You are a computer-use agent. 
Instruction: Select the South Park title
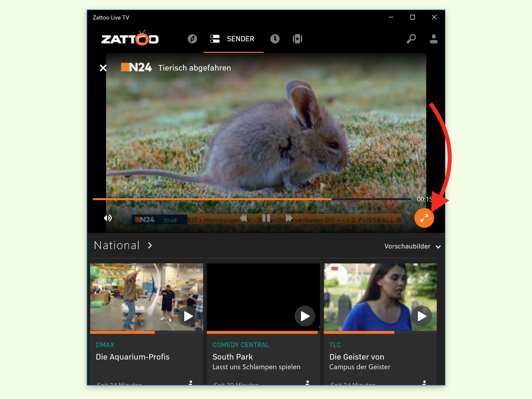coord(233,357)
